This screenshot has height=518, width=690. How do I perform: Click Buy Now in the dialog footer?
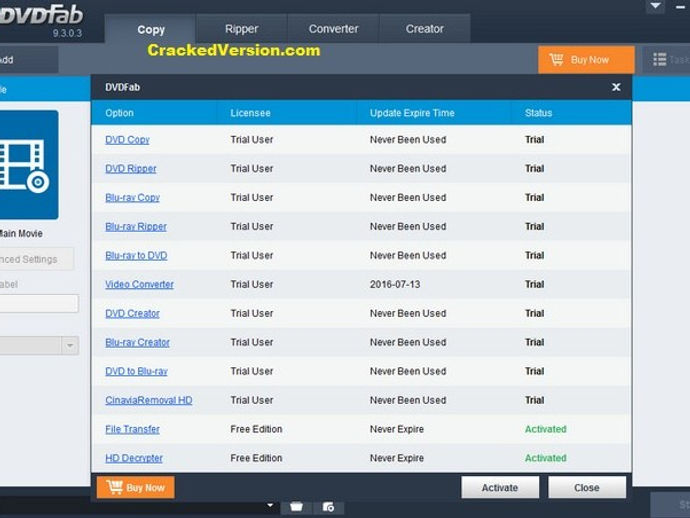coord(136,487)
